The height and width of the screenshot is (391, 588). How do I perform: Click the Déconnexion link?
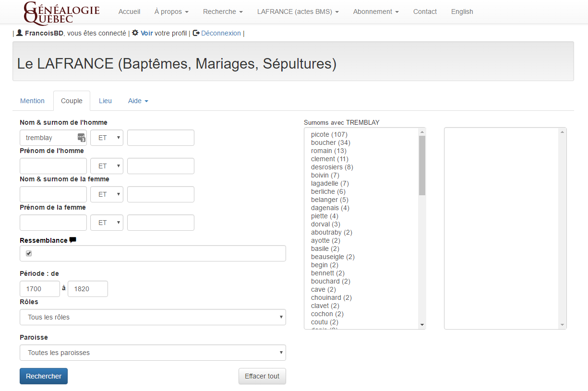click(x=221, y=33)
